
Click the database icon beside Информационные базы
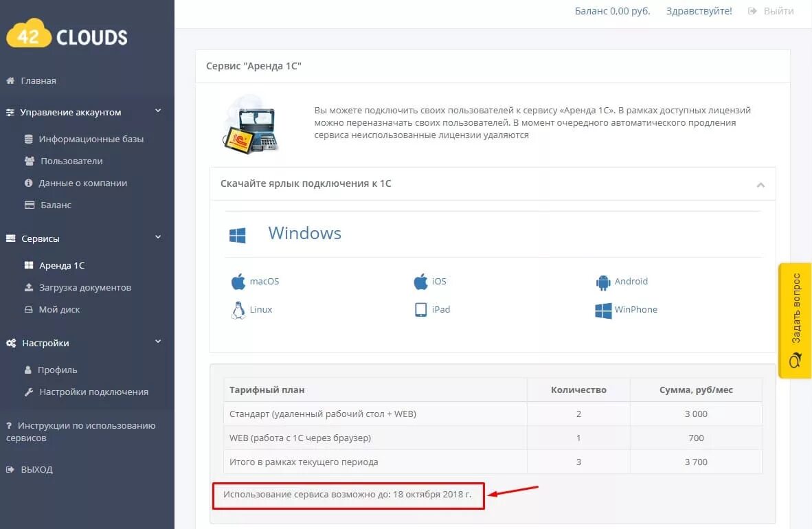click(x=29, y=139)
